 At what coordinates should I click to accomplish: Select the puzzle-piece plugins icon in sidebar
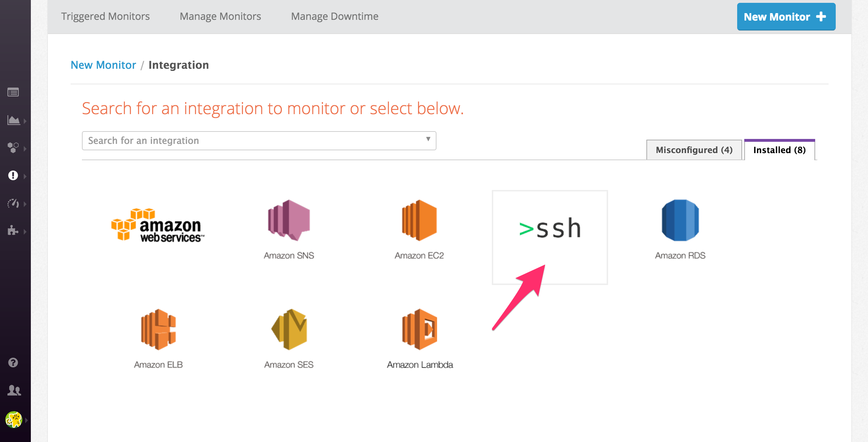click(13, 231)
